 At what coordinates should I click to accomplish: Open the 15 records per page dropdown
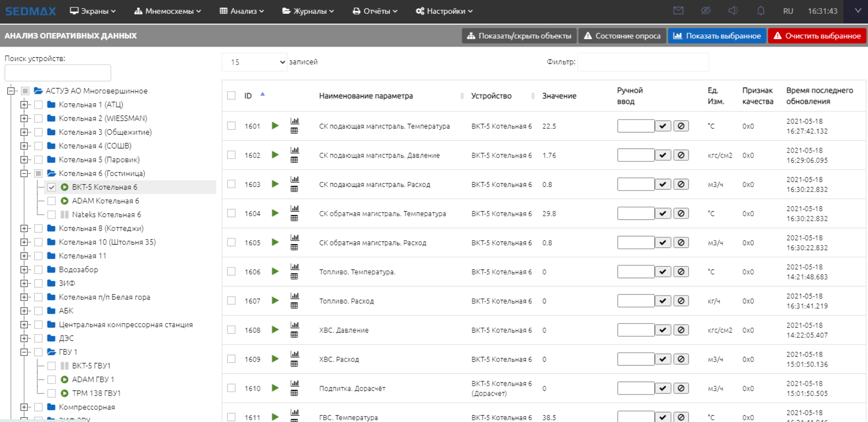point(255,62)
